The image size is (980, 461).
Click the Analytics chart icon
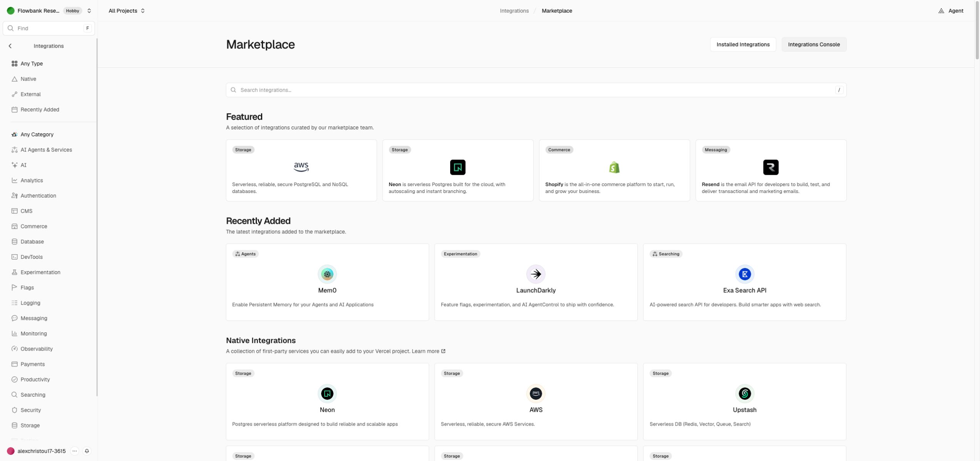coord(14,181)
